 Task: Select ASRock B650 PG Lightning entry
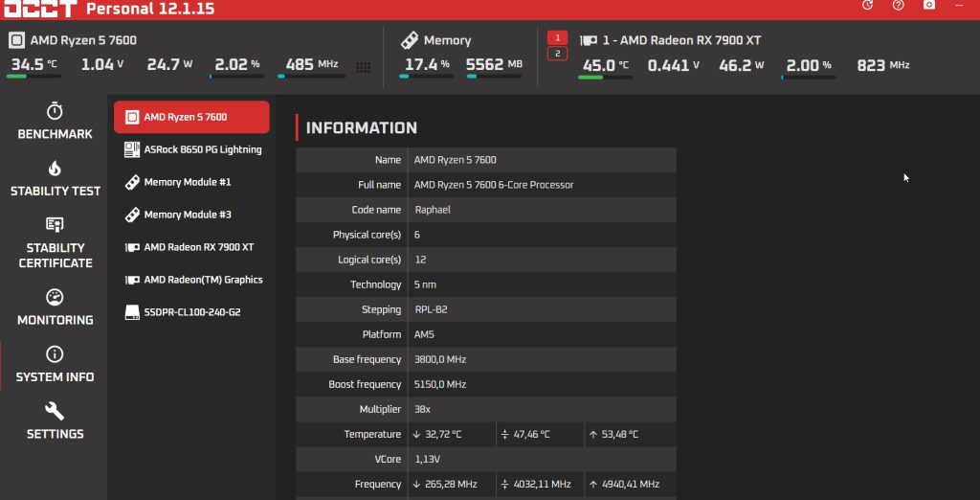pos(191,149)
